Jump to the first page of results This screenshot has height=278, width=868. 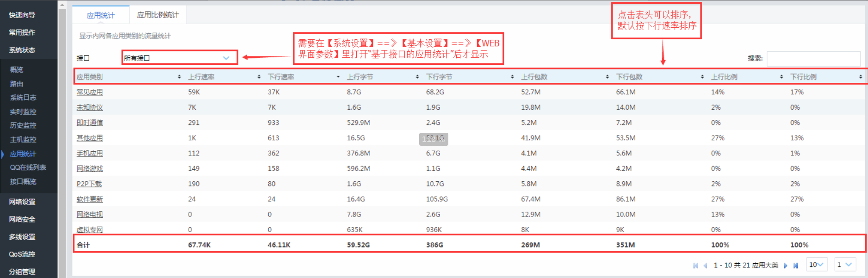[695, 266]
